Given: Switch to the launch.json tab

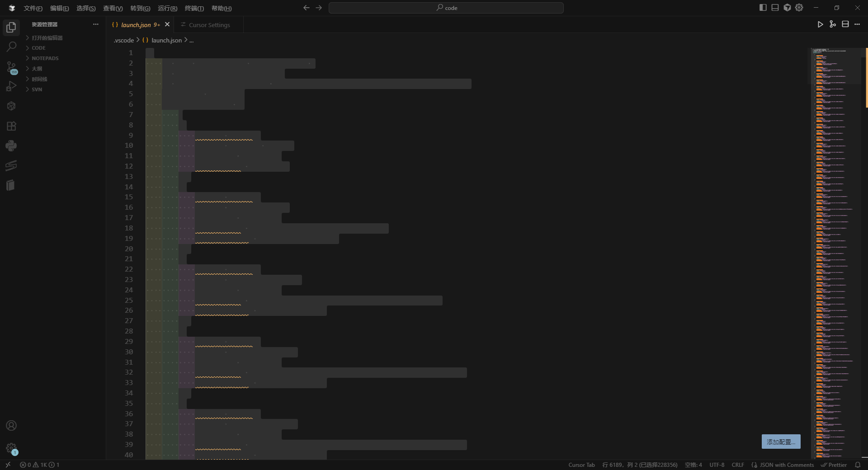Looking at the screenshot, I should 140,24.
